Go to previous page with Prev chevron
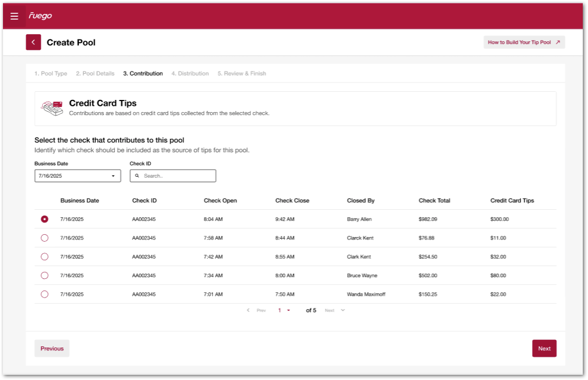Image resolution: width=588 pixels, height=380 pixels. (248, 310)
